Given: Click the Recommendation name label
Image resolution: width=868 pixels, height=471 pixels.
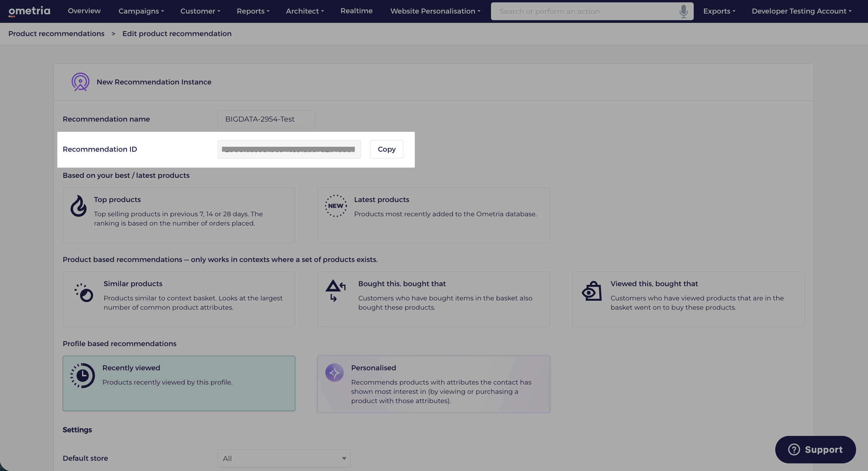Looking at the screenshot, I should pos(106,119).
